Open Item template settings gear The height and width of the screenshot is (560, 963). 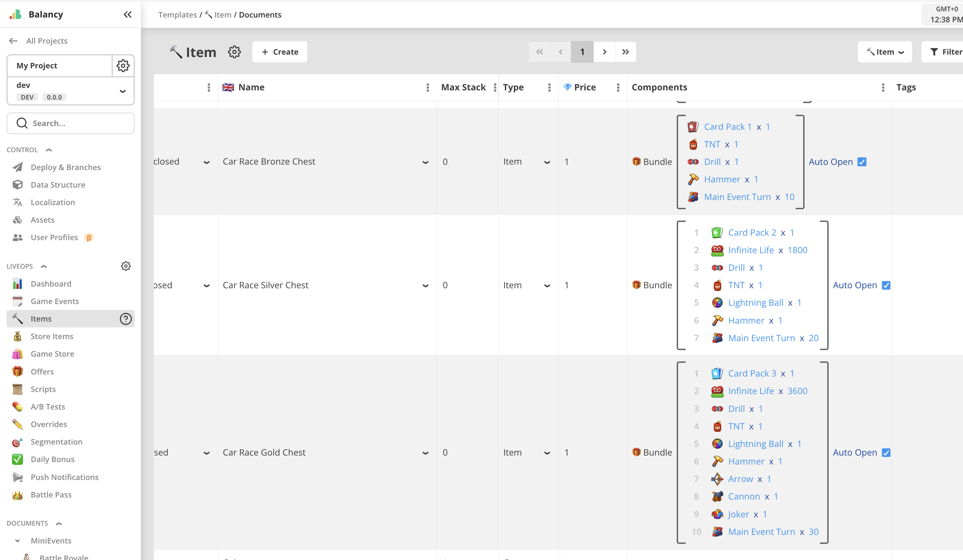(x=234, y=52)
